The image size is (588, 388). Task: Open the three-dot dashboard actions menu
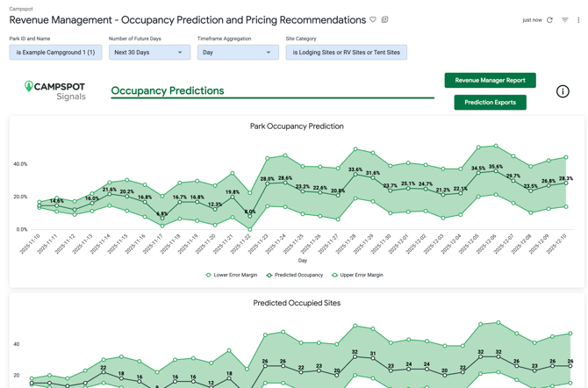(x=578, y=20)
